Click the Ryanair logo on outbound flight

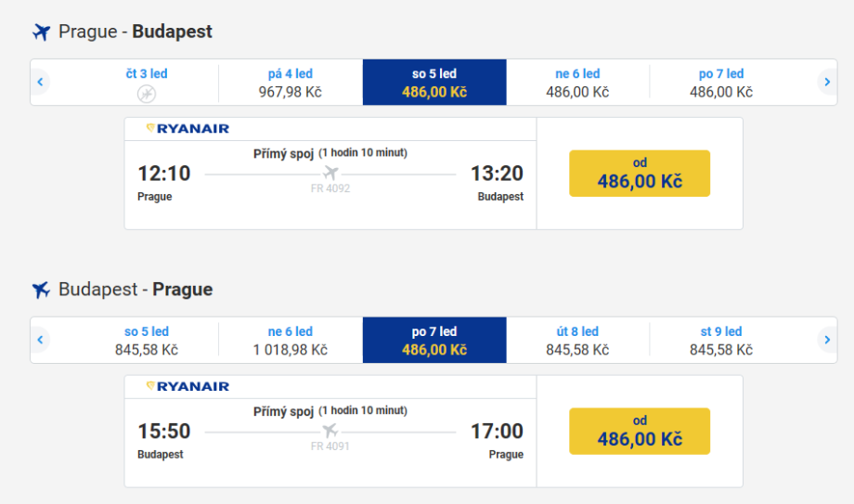coord(188,129)
